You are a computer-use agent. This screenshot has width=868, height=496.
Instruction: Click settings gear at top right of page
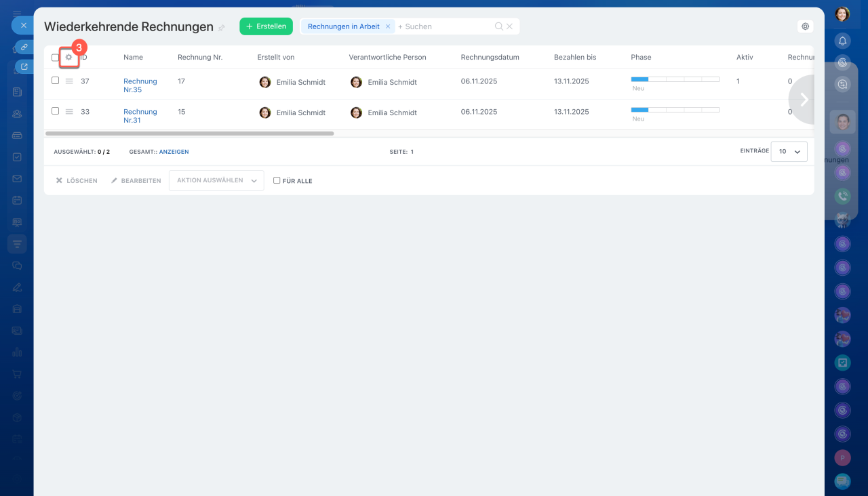pyautogui.click(x=805, y=26)
